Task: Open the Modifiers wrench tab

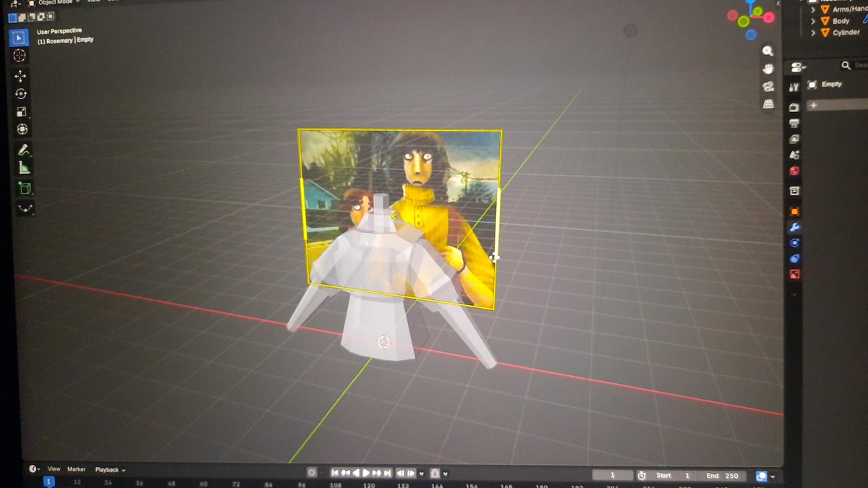Action: (x=795, y=227)
